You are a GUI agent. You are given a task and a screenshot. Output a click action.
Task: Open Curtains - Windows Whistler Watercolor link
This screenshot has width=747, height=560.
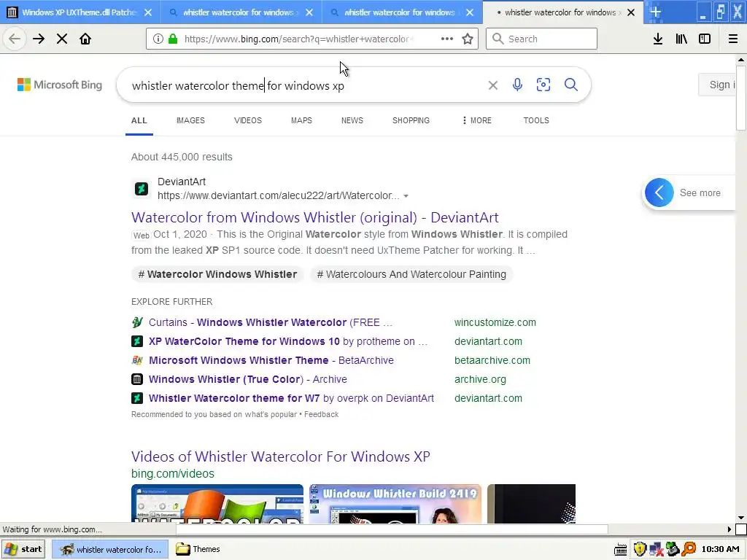click(x=270, y=322)
